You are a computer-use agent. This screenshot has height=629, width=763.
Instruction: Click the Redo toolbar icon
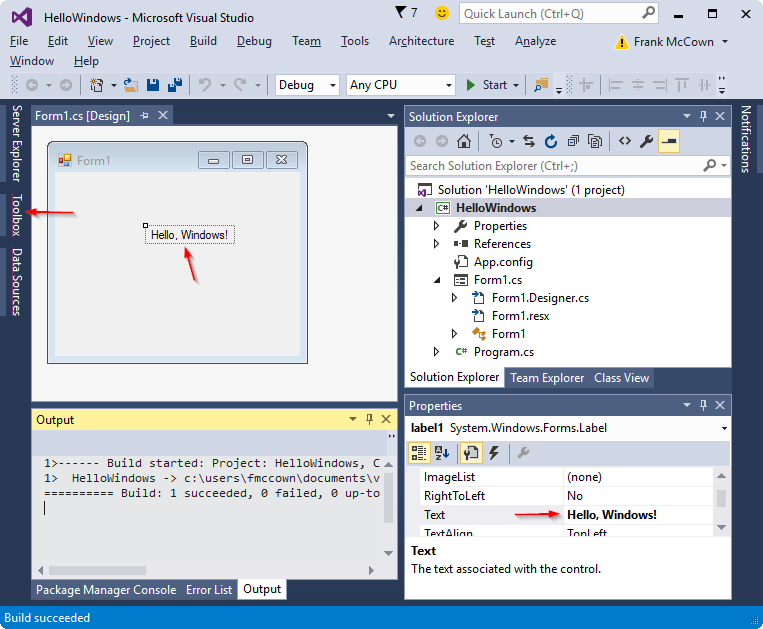pos(240,85)
